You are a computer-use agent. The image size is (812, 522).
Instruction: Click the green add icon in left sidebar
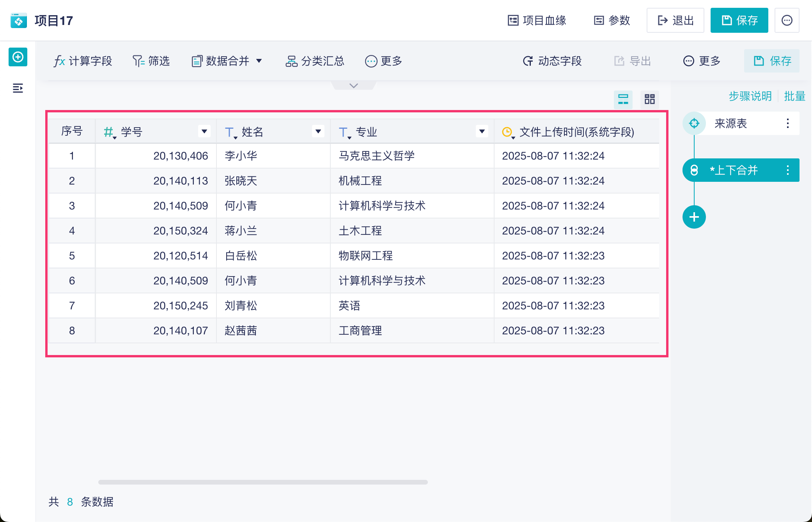coord(18,57)
